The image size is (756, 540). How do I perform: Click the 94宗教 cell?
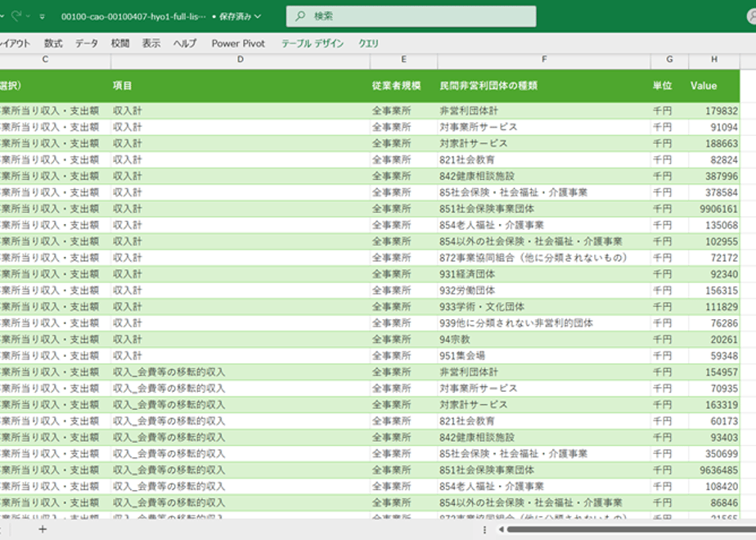tap(544, 340)
